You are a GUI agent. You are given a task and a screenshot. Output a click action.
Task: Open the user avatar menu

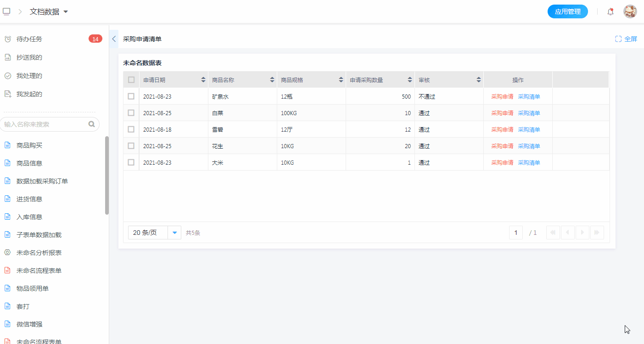630,11
